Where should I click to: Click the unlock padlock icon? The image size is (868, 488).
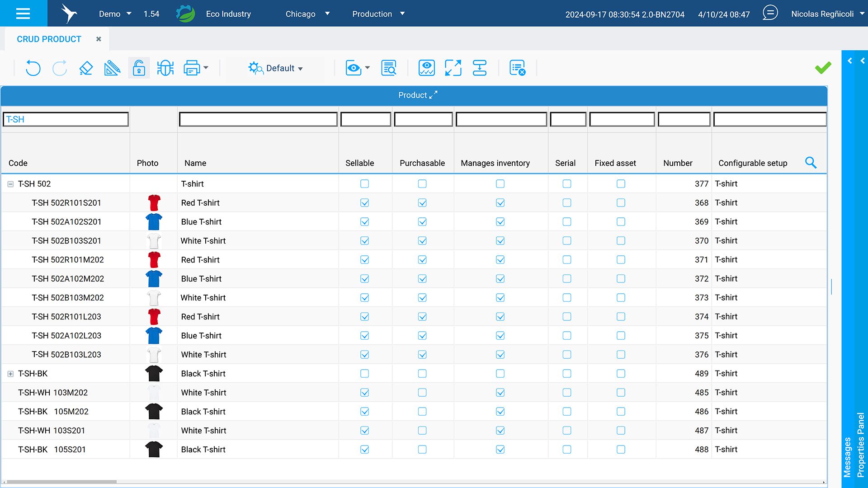(x=139, y=68)
